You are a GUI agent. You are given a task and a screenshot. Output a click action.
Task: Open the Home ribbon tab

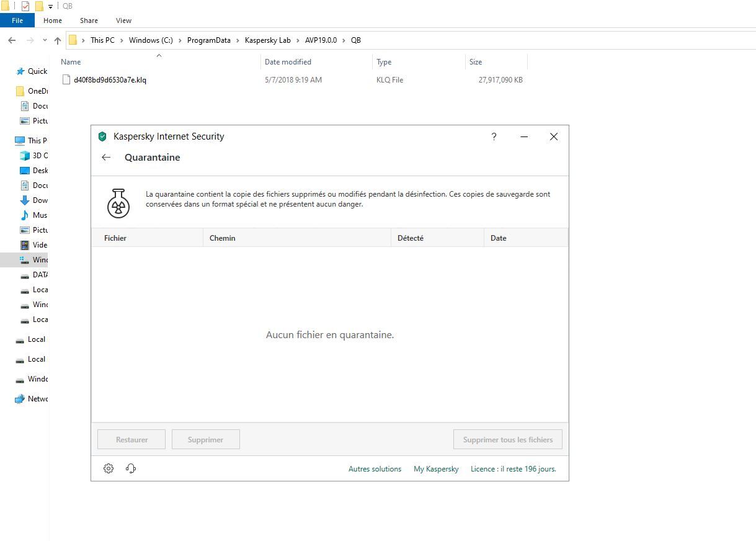pyautogui.click(x=53, y=20)
